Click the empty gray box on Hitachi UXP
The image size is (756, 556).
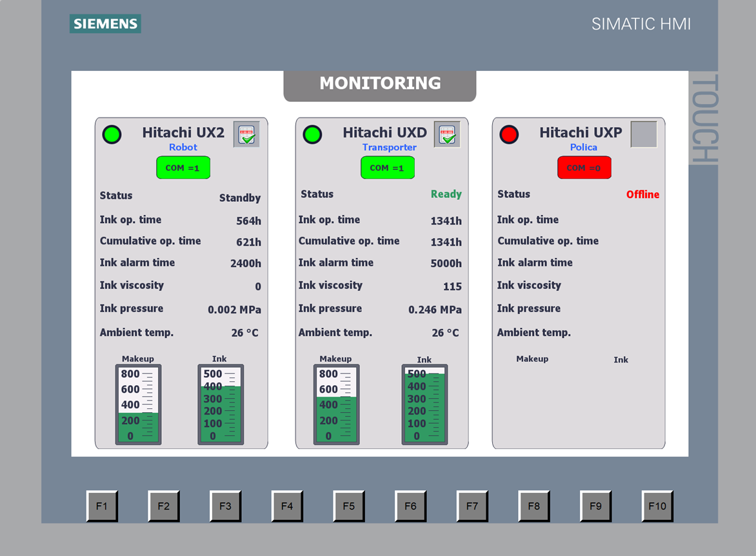tap(643, 134)
